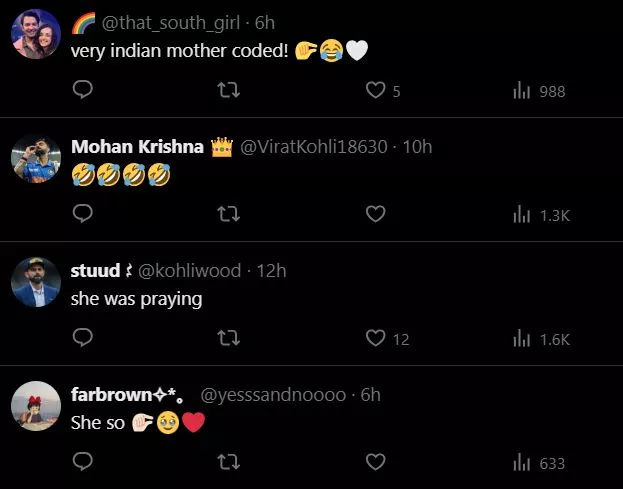This screenshot has width=623, height=489.
Task: Retweet Mohan Krishna's tweet
Action: pos(229,214)
